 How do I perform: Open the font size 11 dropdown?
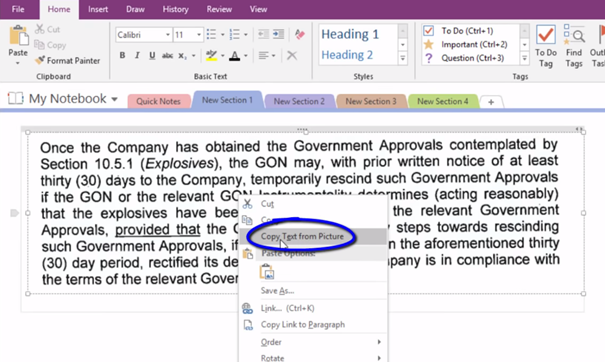tap(199, 35)
